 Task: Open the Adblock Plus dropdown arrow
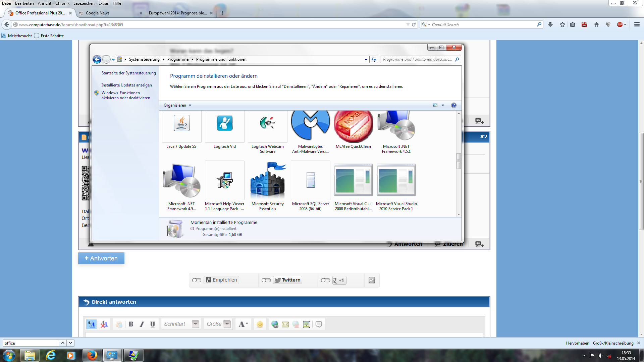point(625,24)
